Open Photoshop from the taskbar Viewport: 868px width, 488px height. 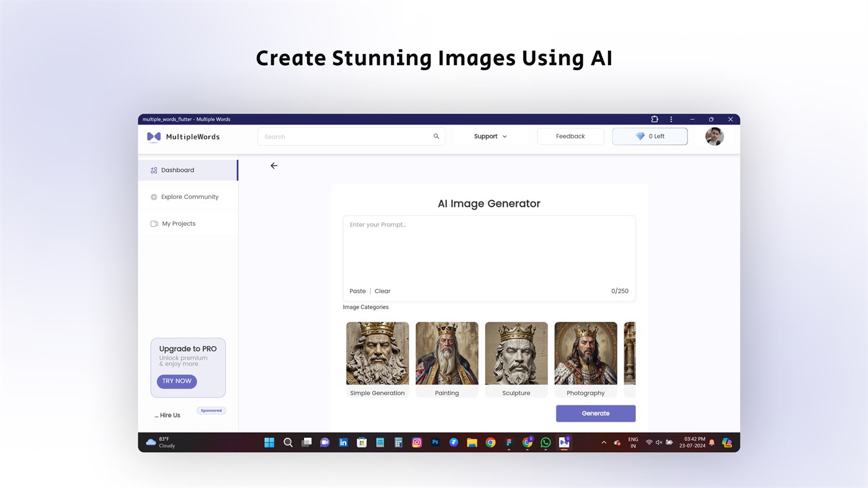point(434,441)
